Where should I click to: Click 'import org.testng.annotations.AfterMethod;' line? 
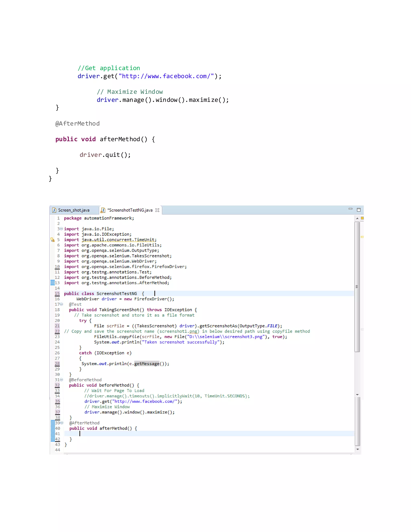click(117, 283)
